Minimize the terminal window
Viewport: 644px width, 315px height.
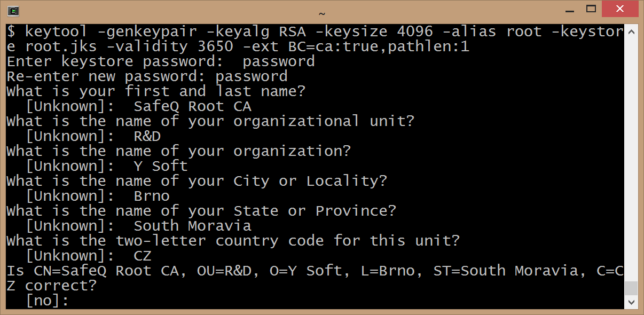click(568, 10)
